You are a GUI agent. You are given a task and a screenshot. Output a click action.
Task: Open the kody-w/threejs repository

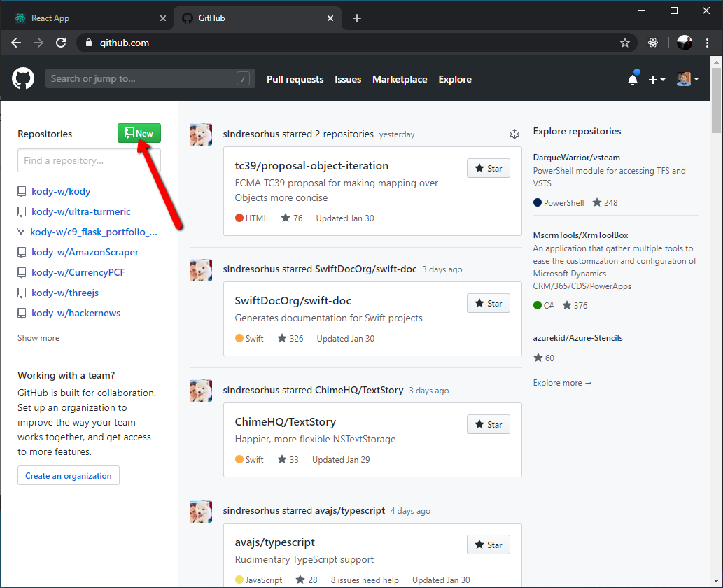65,293
